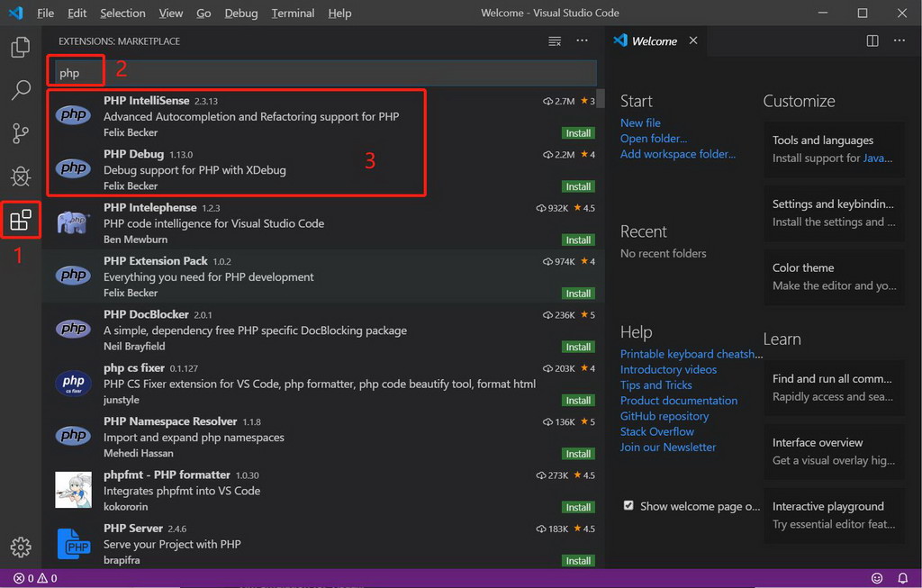This screenshot has width=922, height=588.
Task: Click the New file link
Action: tap(640, 122)
